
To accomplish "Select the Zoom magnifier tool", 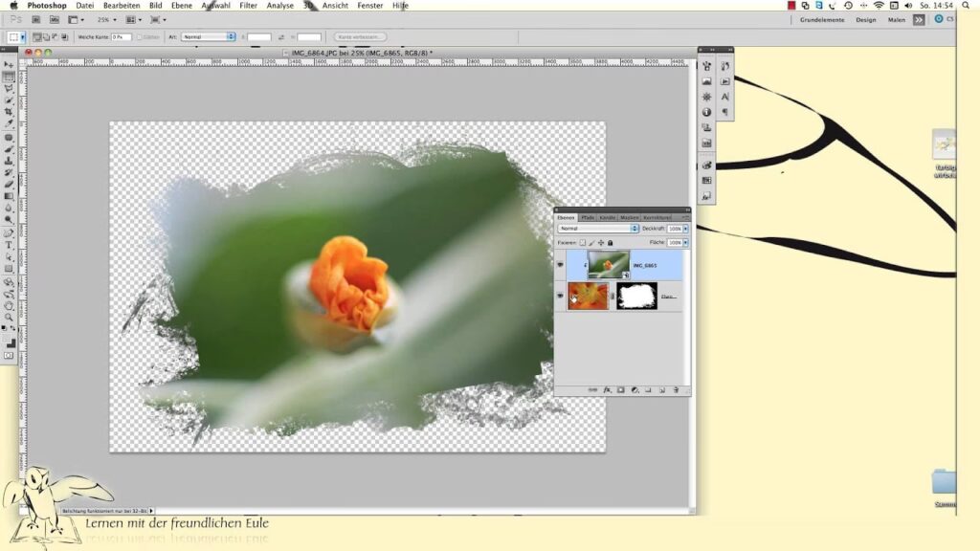I will click(x=9, y=317).
